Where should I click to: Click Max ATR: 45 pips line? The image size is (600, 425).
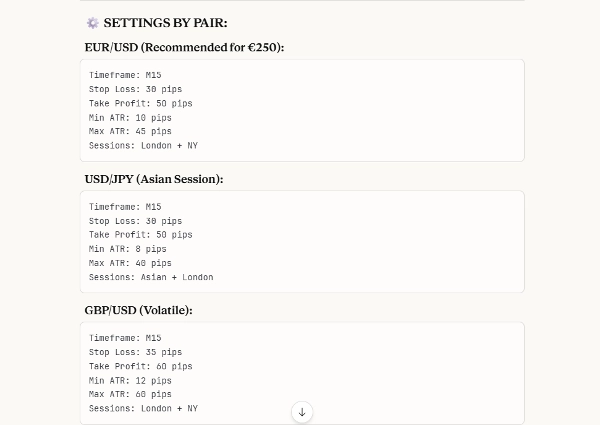pyautogui.click(x=130, y=131)
